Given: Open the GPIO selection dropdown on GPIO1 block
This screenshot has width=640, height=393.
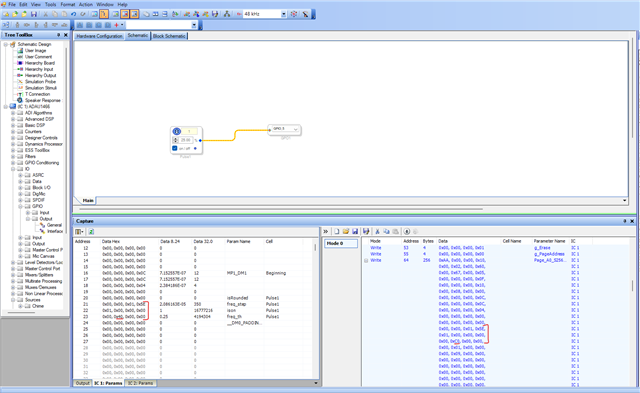Looking at the screenshot, I should coord(296,130).
